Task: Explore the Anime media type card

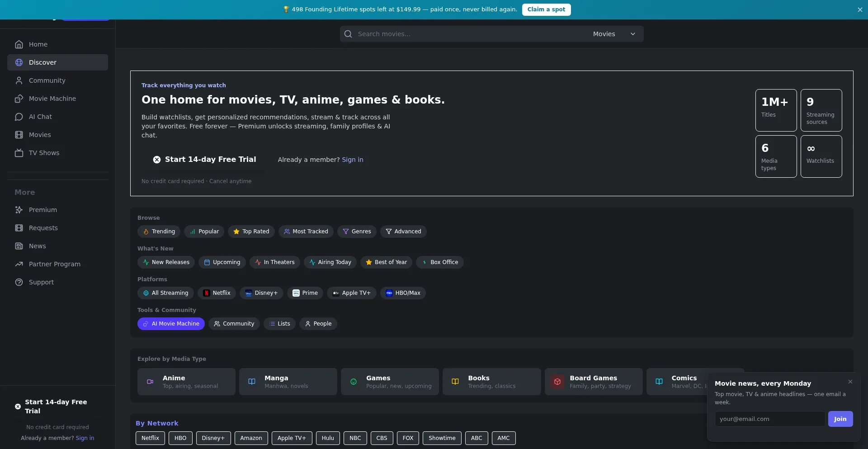Action: pos(186,382)
